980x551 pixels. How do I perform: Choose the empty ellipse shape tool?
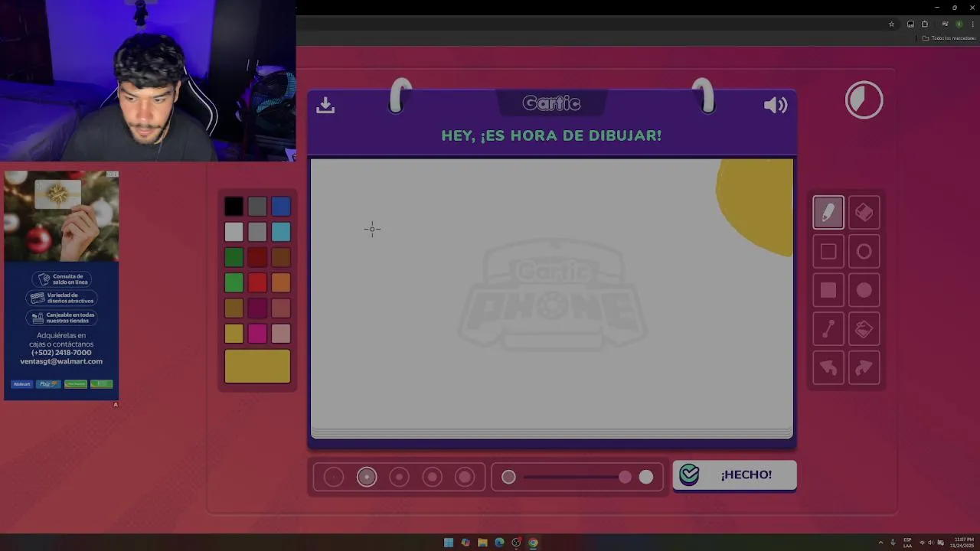coord(864,252)
